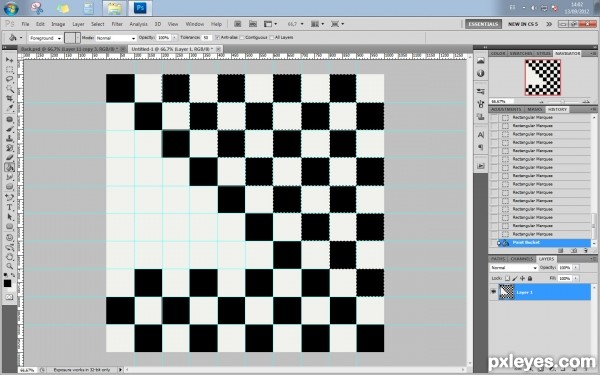This screenshot has height=375, width=600.
Task: Open the Foreground fill source dropdown
Action: pos(45,38)
